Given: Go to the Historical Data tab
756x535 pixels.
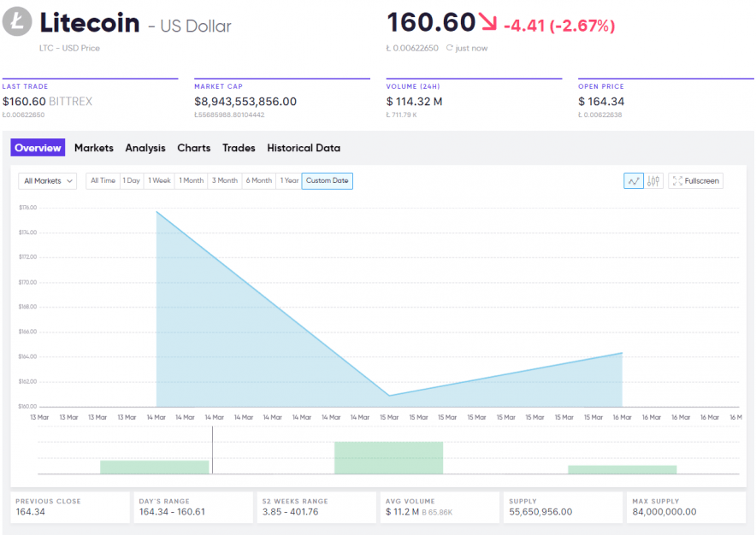Looking at the screenshot, I should click(304, 148).
